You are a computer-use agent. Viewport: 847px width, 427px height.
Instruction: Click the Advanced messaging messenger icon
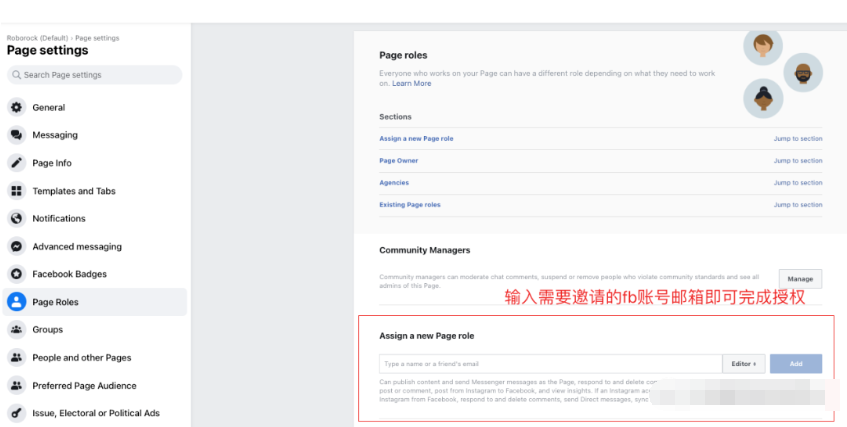pyautogui.click(x=17, y=246)
